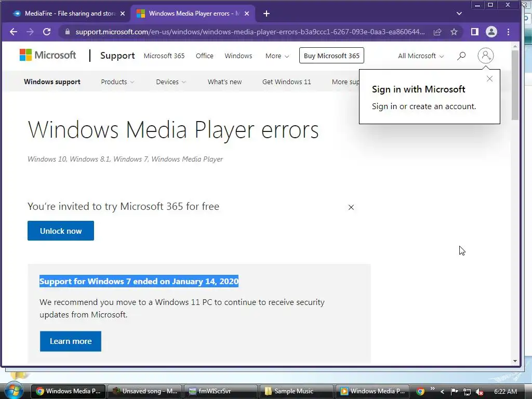Open Office in the header nav
Image resolution: width=532 pixels, height=399 pixels.
click(205, 56)
